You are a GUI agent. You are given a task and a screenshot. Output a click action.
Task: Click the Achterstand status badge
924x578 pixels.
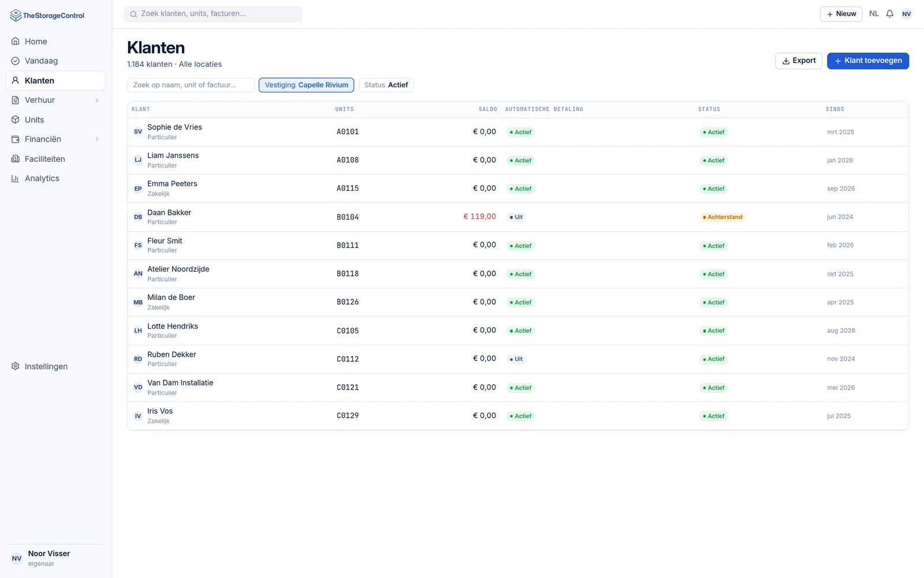(722, 217)
